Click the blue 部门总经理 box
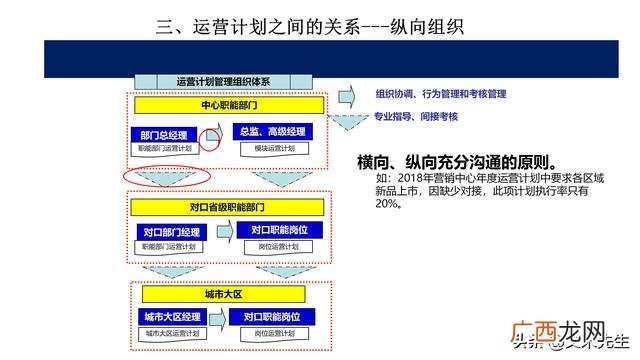 164,135
